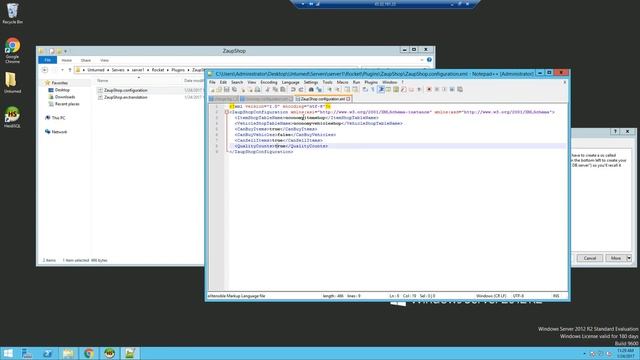
Task: Click Back arrow in Explorer window
Action: point(44,70)
